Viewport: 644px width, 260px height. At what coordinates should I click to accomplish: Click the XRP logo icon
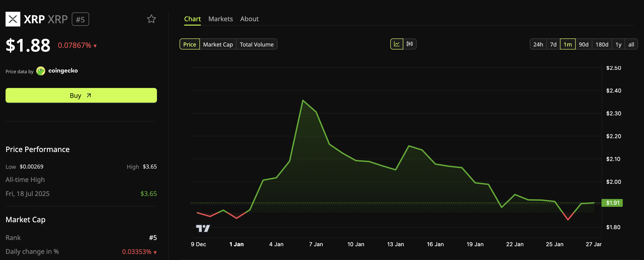pos(13,19)
